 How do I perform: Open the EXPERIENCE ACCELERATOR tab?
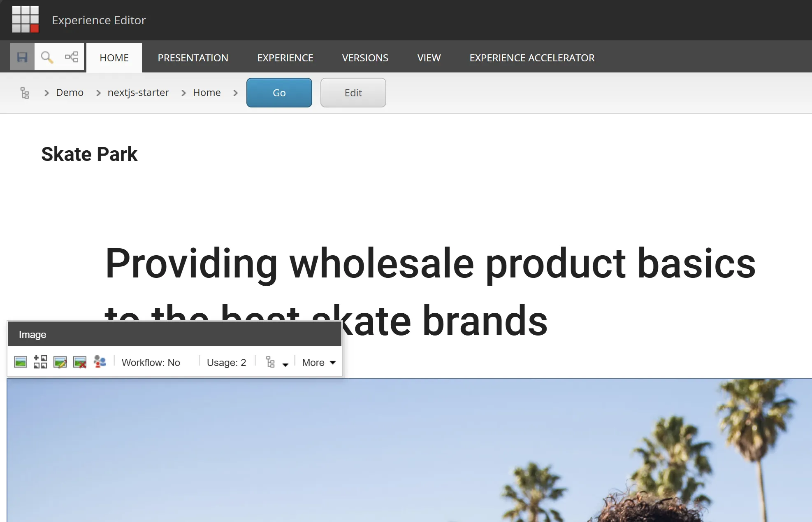[x=532, y=58]
